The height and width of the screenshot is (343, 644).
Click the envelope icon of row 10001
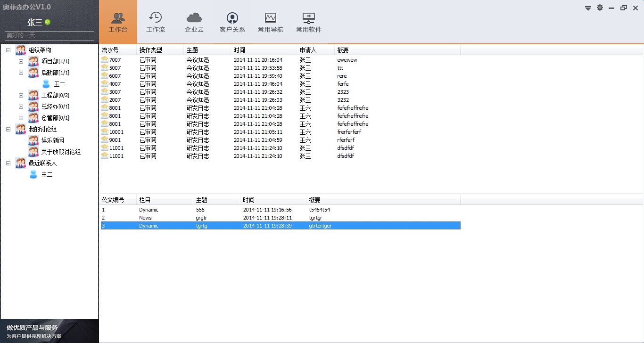[105, 131]
